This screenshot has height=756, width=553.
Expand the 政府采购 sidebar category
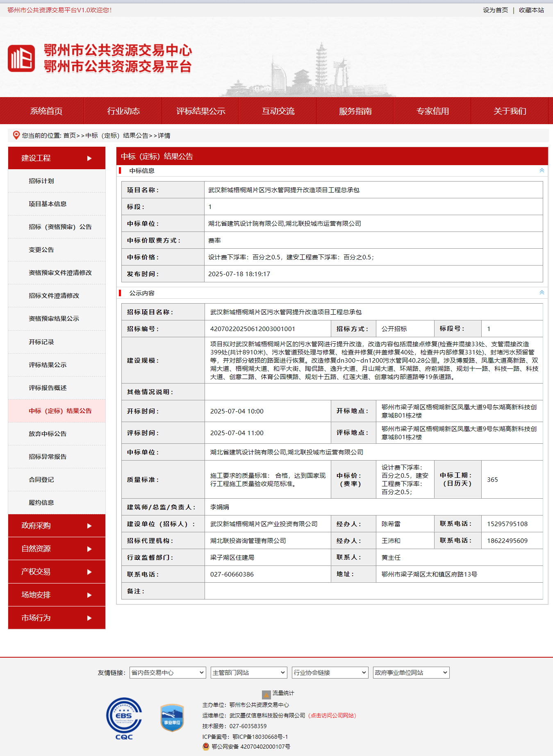click(x=57, y=526)
